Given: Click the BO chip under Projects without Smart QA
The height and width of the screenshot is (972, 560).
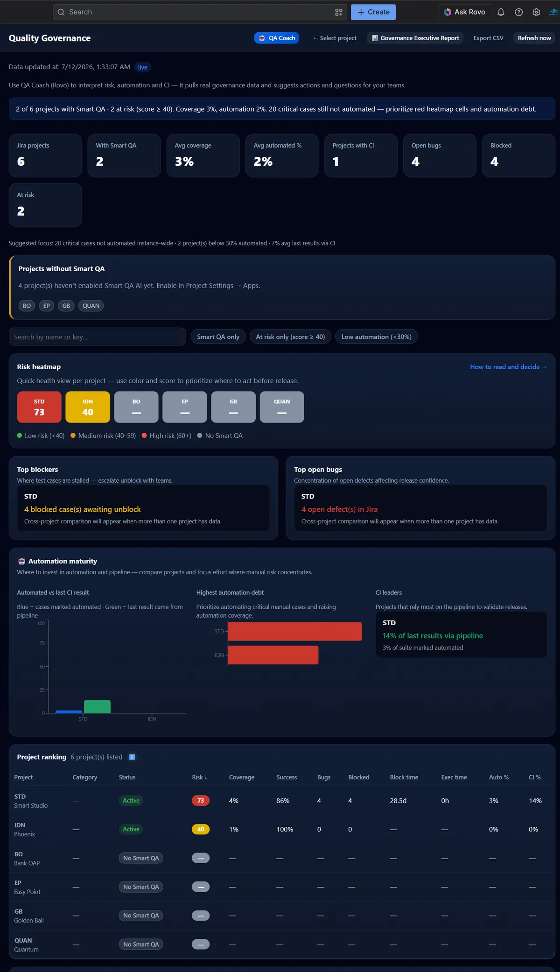Looking at the screenshot, I should click(x=27, y=306).
